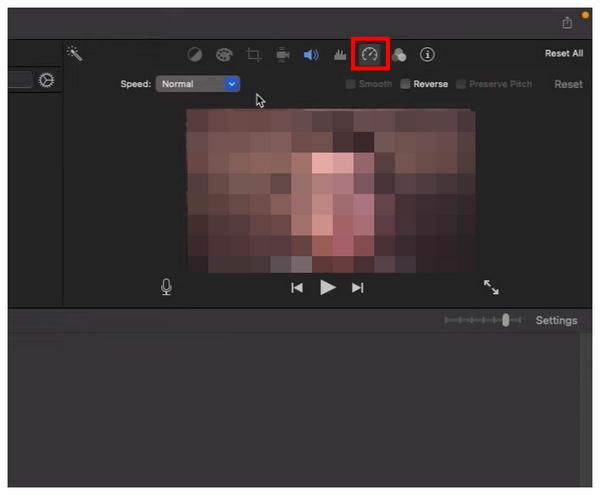This screenshot has width=600, height=495.
Task: Adjust the timeline zoom slider handle
Action: [x=505, y=320]
